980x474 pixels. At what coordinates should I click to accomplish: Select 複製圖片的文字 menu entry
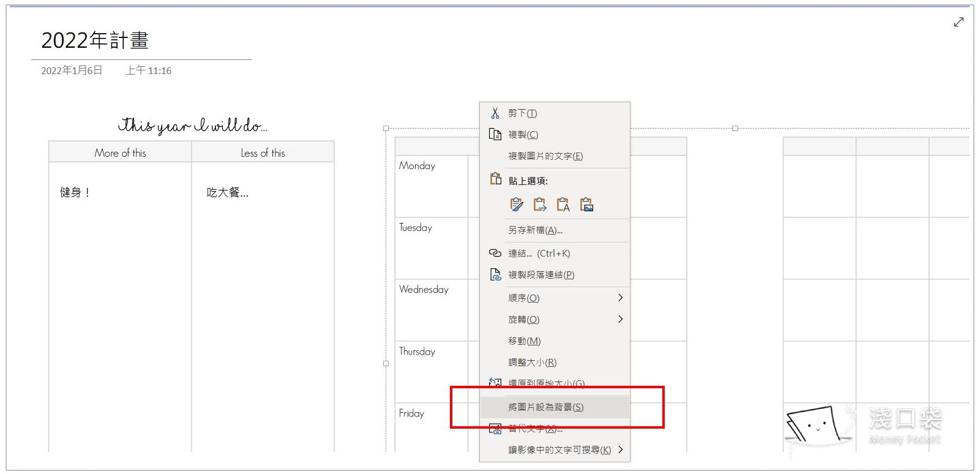tap(545, 156)
